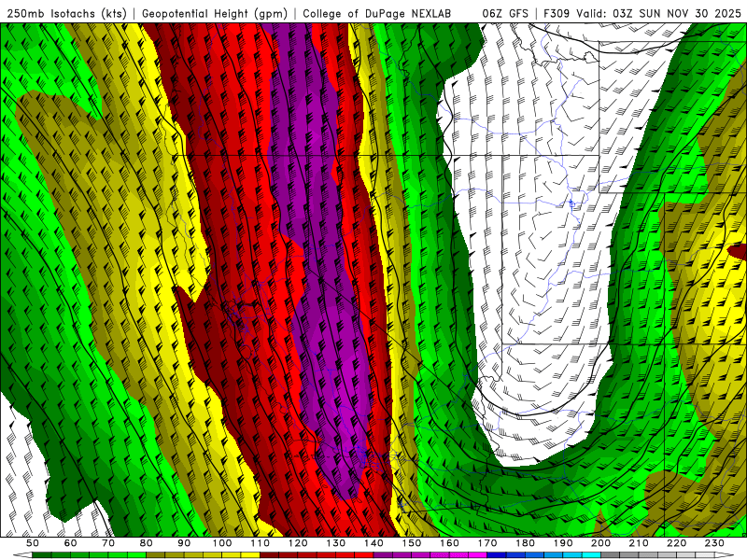Viewport: 747px width, 560px height.
Task: Click the '220' legend value
Action: 676,543
